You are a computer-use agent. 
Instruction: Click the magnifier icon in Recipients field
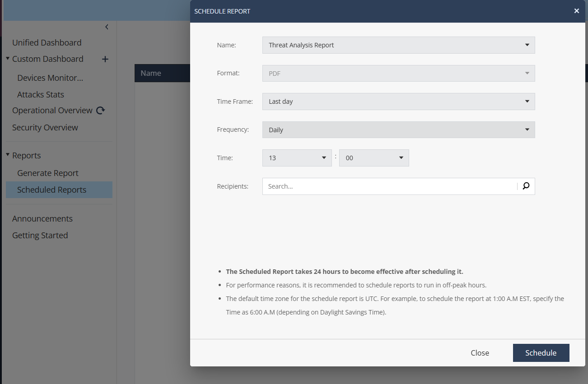526,186
